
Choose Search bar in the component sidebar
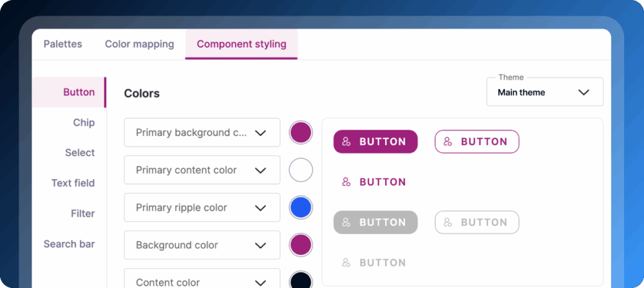point(69,244)
